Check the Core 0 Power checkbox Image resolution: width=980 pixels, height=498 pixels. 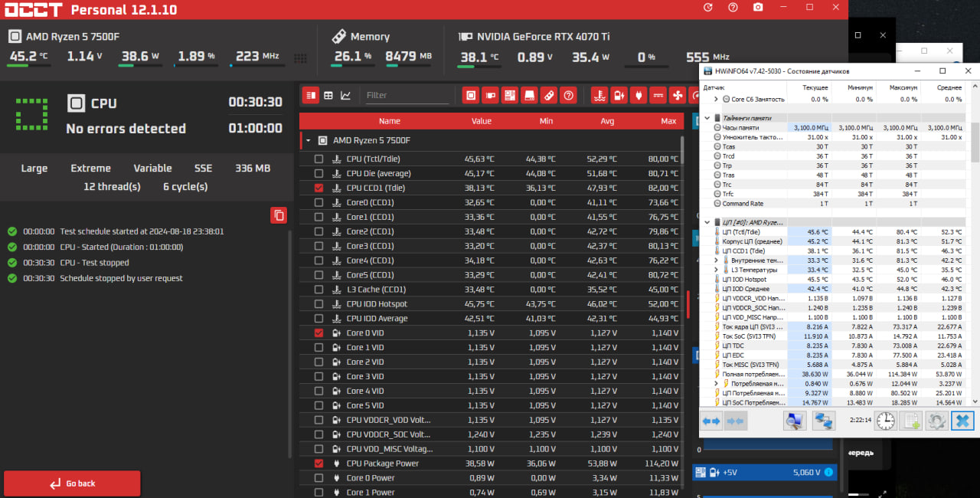(x=318, y=478)
